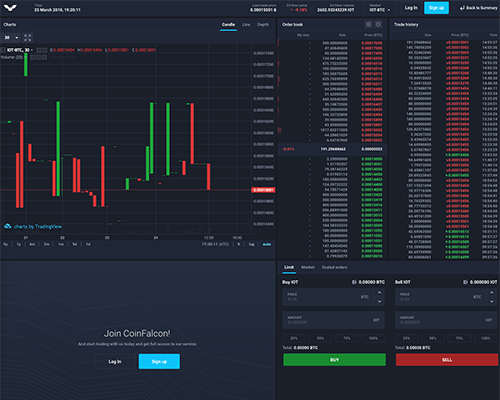Click Sign up under Join CoinFalcon
Viewport: 500px width, 400px height.
159,362
